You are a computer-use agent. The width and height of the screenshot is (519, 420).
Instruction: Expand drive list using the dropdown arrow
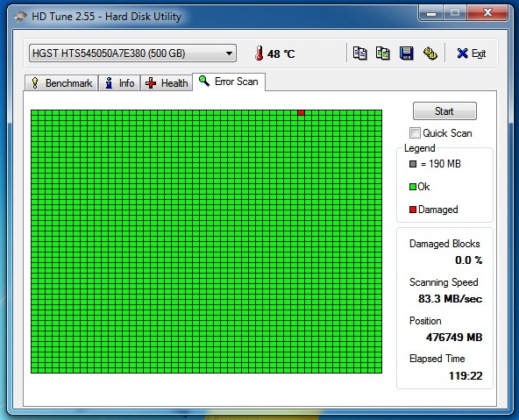coord(229,53)
